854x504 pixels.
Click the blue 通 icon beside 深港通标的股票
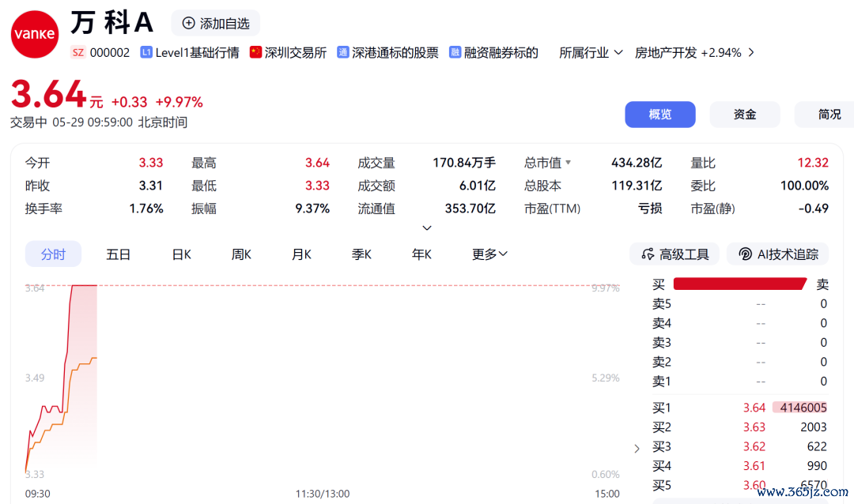(x=342, y=52)
